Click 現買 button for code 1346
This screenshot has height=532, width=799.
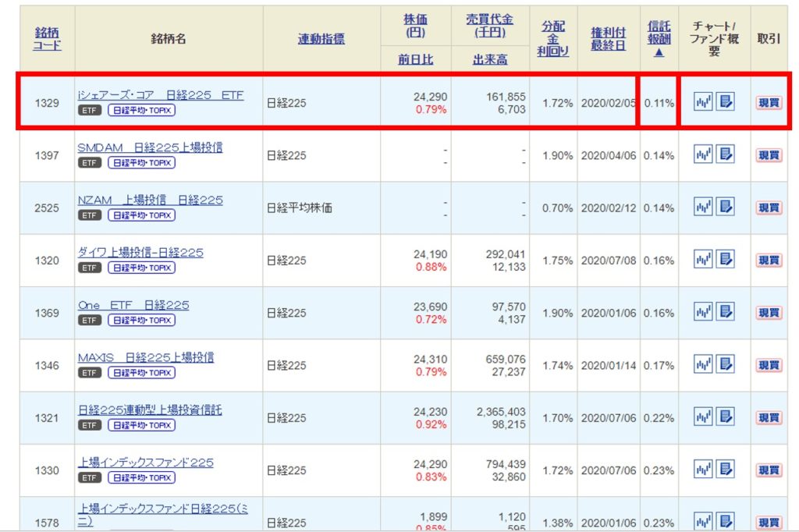click(x=769, y=365)
